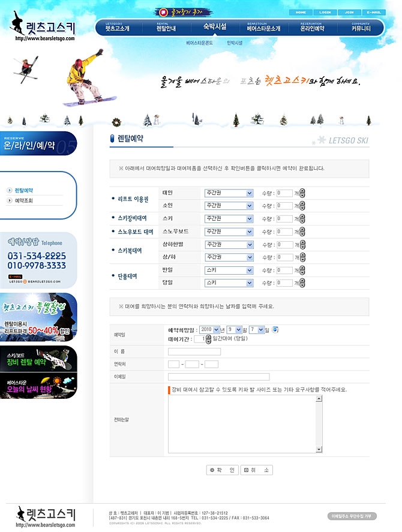Open the 렛츠고소개 menu item

click(117, 28)
